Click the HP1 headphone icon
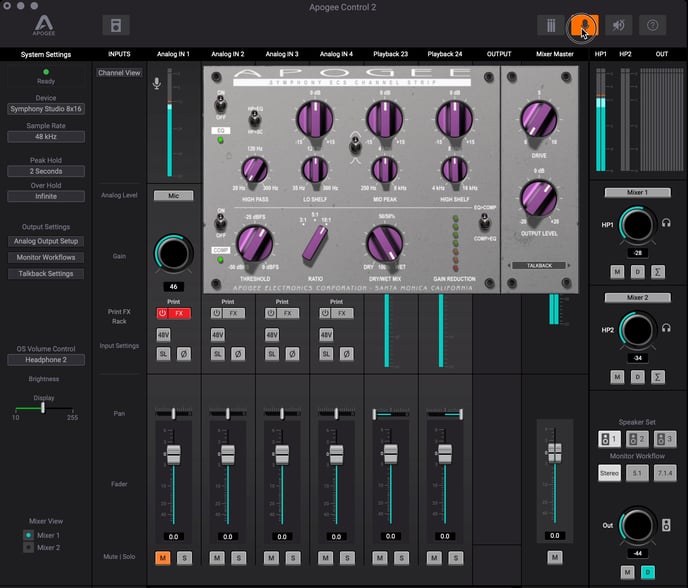This screenshot has height=588, width=688. tap(666, 223)
